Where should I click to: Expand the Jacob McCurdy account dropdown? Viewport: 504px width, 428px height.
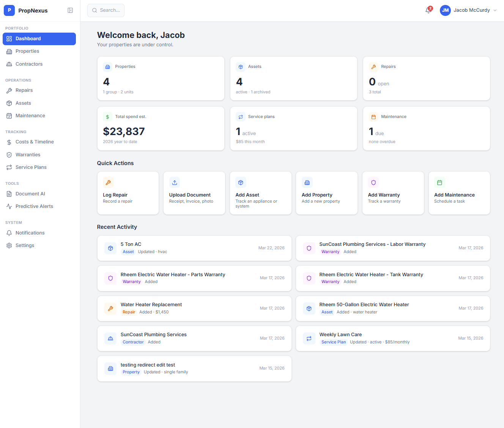(x=469, y=10)
